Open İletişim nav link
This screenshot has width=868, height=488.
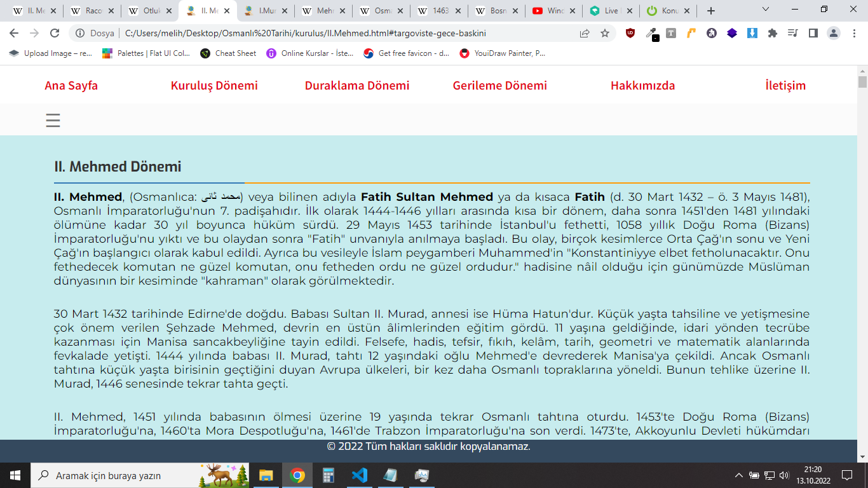pos(785,86)
